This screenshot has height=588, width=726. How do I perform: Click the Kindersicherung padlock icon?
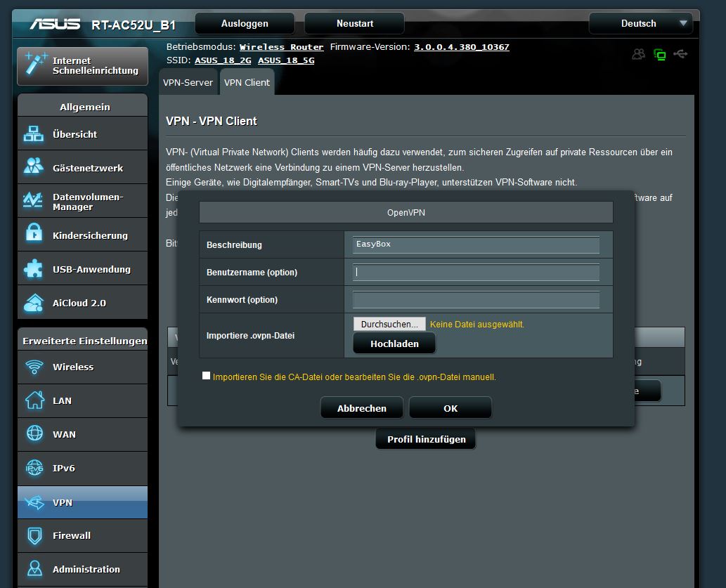tap(34, 235)
